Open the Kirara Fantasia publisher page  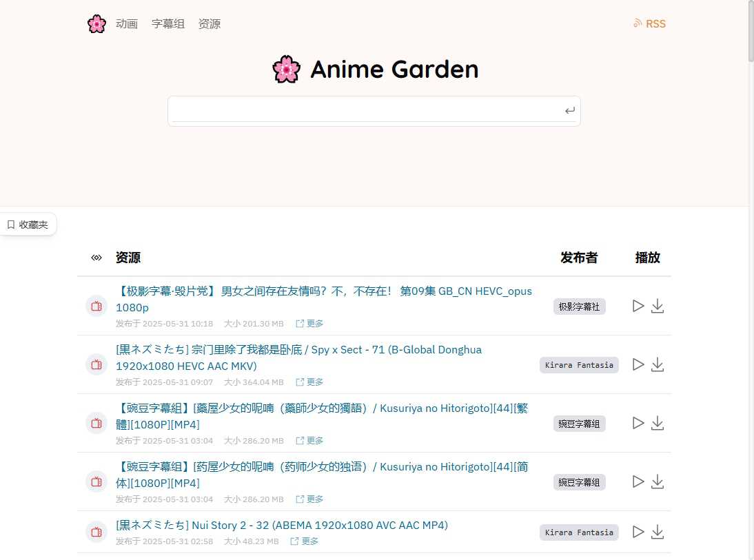pyautogui.click(x=579, y=364)
